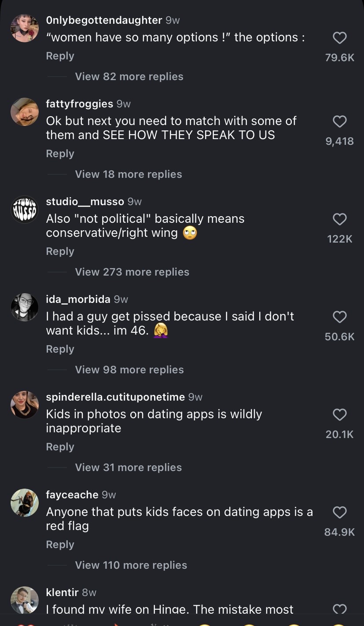
Task: Expand View 110 more replies
Action: [x=131, y=565]
